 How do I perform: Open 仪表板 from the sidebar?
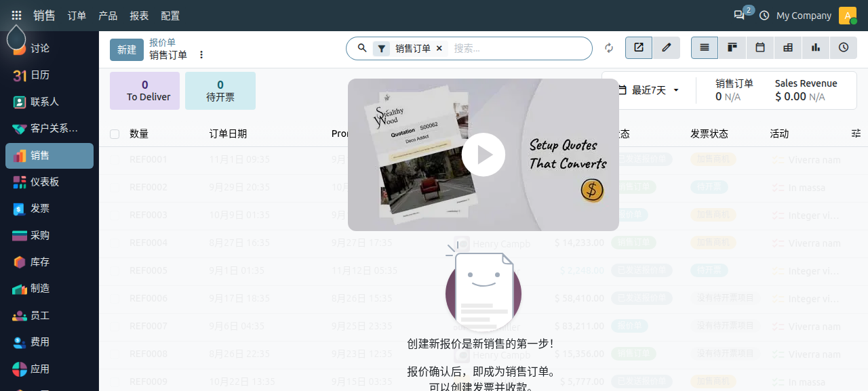click(x=50, y=182)
